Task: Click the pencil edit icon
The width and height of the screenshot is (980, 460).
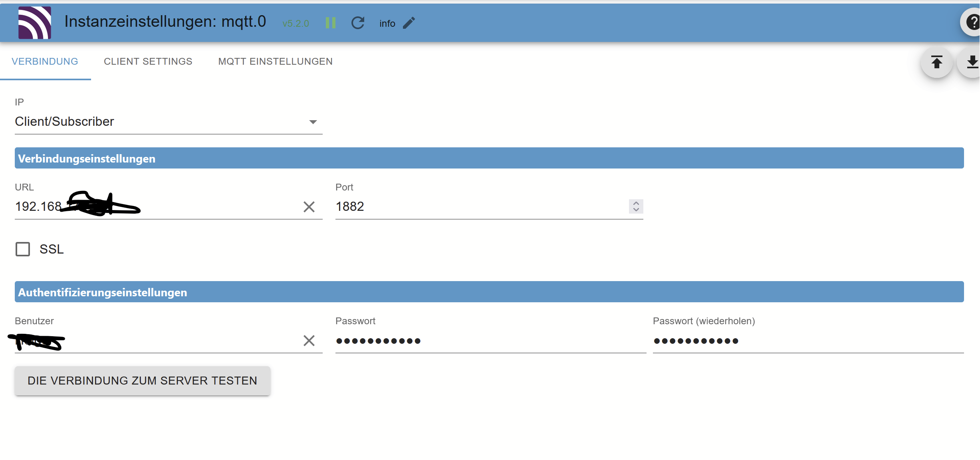Action: pyautogui.click(x=409, y=23)
